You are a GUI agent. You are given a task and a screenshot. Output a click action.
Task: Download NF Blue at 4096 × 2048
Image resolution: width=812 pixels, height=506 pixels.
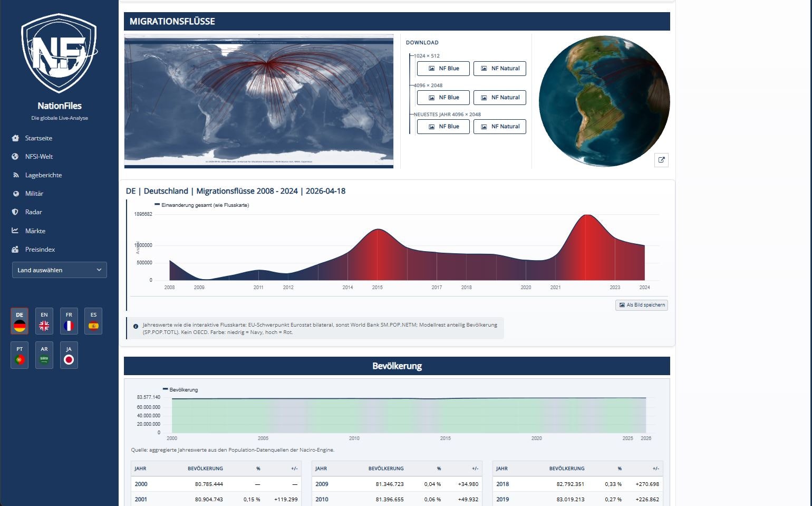point(443,98)
